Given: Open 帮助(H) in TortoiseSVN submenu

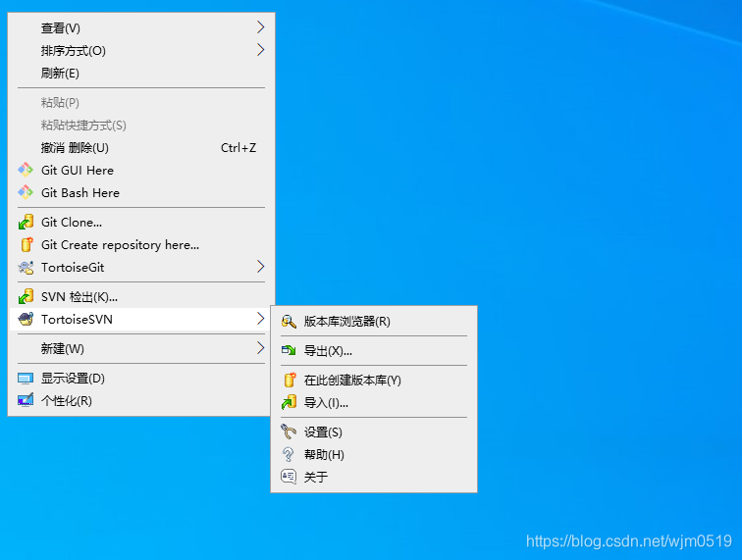Looking at the screenshot, I should [x=374, y=454].
